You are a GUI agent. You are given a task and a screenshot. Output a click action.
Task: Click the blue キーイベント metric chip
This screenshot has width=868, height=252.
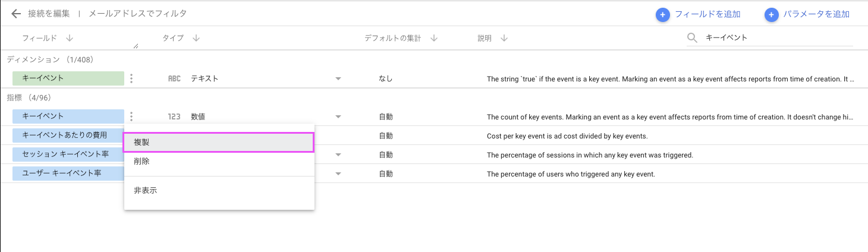click(x=68, y=116)
